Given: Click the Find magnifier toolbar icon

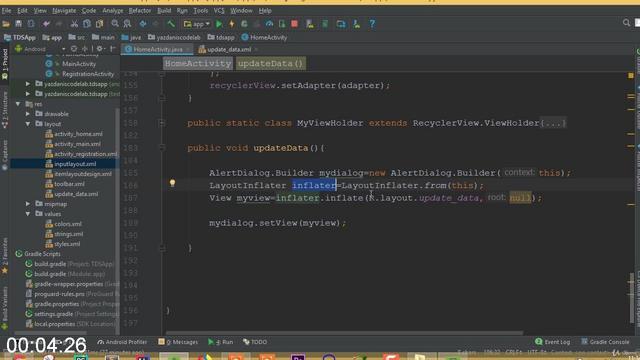Looking at the screenshot, I should (115, 24).
